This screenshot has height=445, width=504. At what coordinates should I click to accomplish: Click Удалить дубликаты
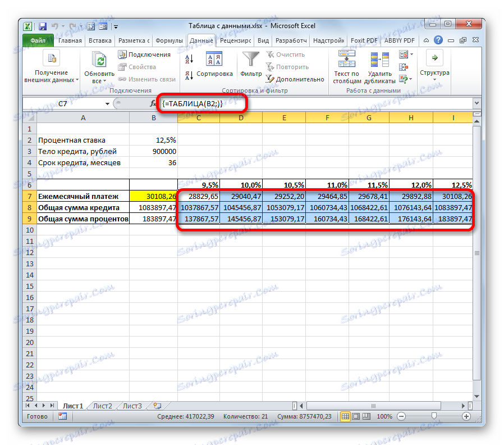379,67
